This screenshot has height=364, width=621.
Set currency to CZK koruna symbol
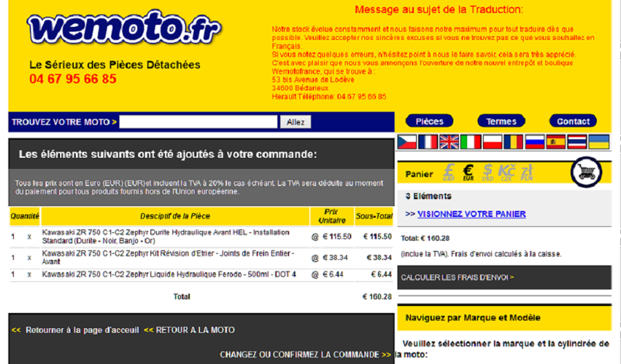tap(506, 172)
